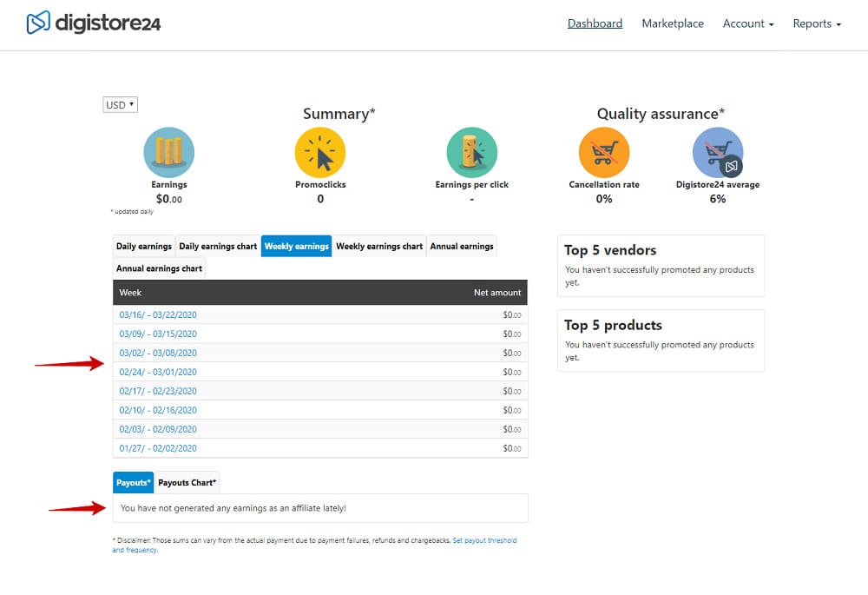Open week 02/17/ - 02/23/2020 link
This screenshot has width=868, height=595.
[x=158, y=391]
